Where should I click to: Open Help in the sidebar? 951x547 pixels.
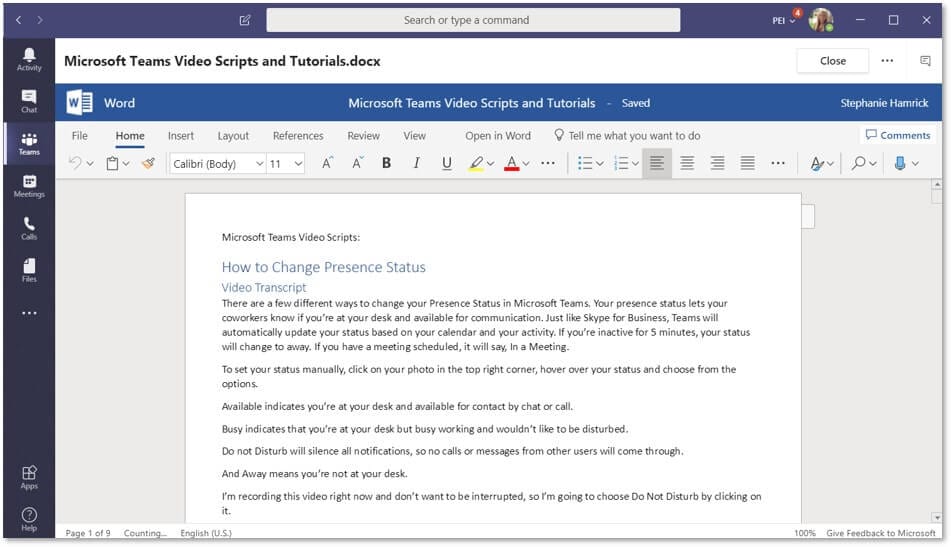point(29,520)
